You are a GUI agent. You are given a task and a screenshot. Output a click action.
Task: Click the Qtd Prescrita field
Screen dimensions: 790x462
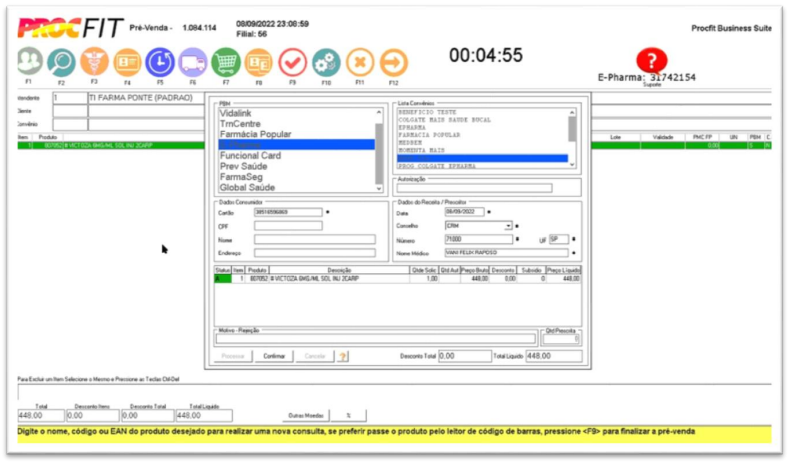pos(561,339)
